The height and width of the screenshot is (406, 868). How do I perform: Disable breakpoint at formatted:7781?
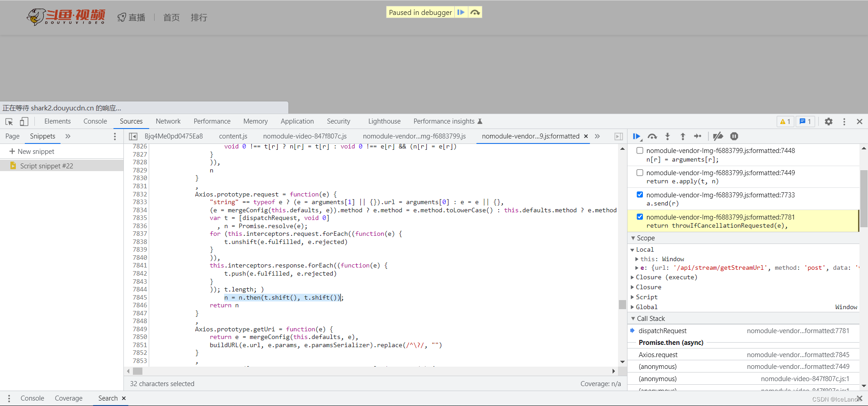[640, 217]
